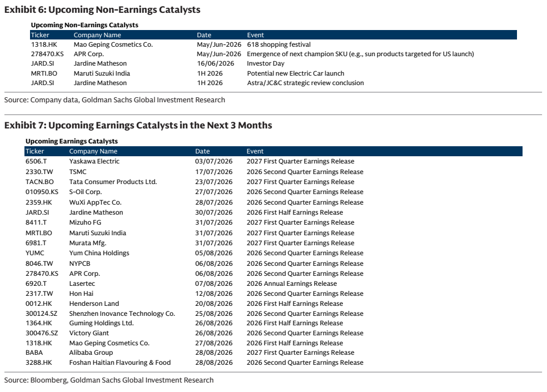Screen dimensions: 547x392
Task: Select the "Yaskawa Electric" company name
Action: point(94,161)
